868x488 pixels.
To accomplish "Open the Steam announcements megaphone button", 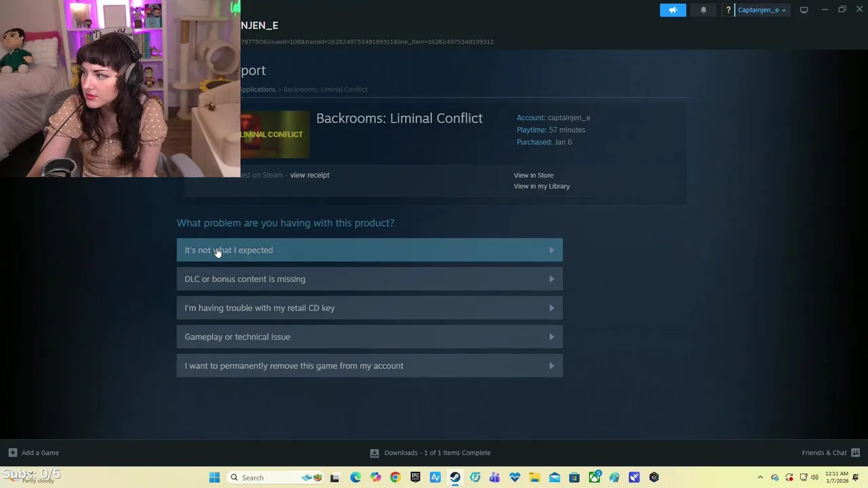I will pyautogui.click(x=673, y=10).
